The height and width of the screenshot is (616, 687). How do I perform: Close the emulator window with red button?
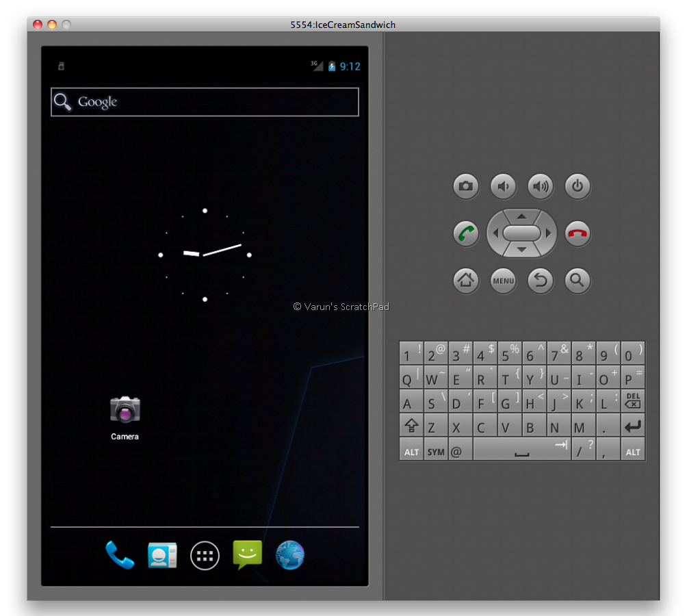tap(38, 25)
